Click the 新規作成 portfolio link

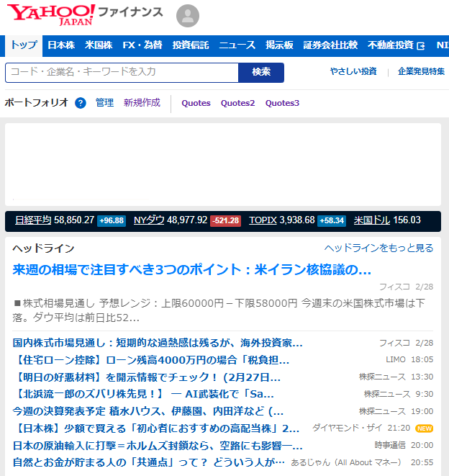142,103
